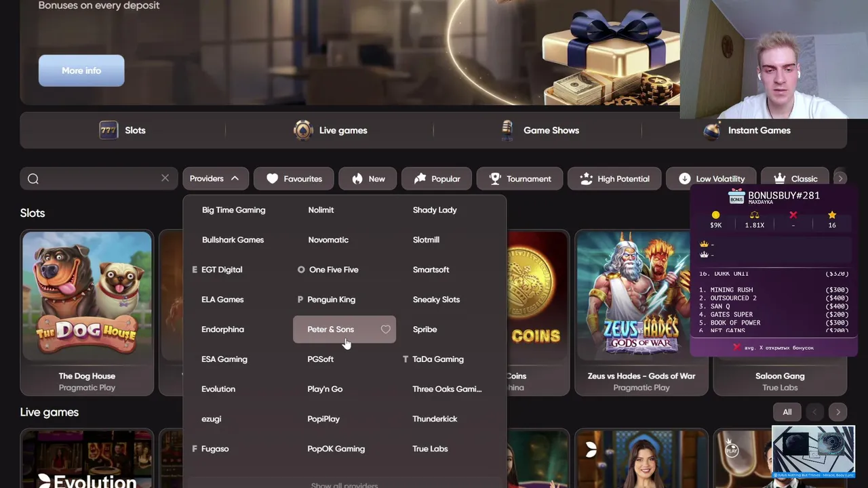Select Penguin King provider

(x=331, y=300)
